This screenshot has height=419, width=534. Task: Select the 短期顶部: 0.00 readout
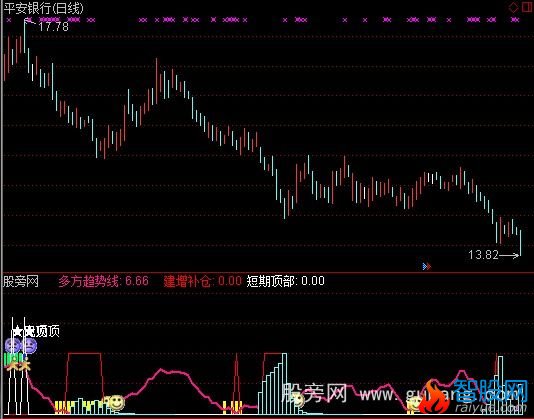click(x=285, y=281)
